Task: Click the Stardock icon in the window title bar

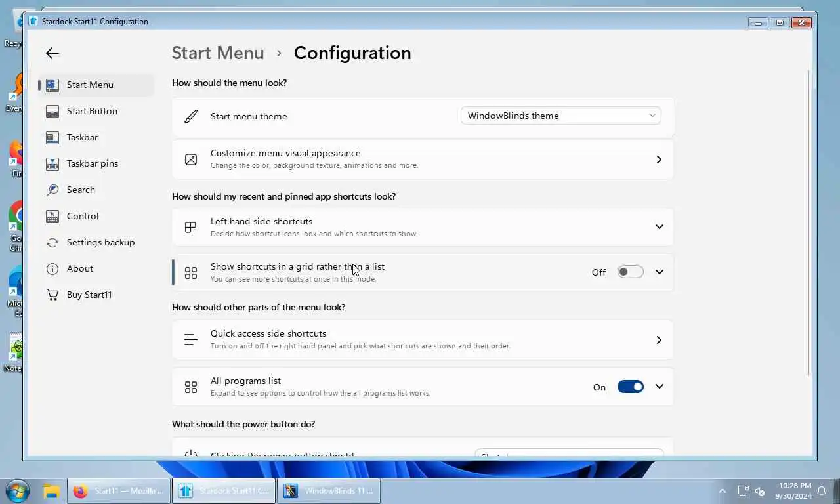Action: pos(33,21)
